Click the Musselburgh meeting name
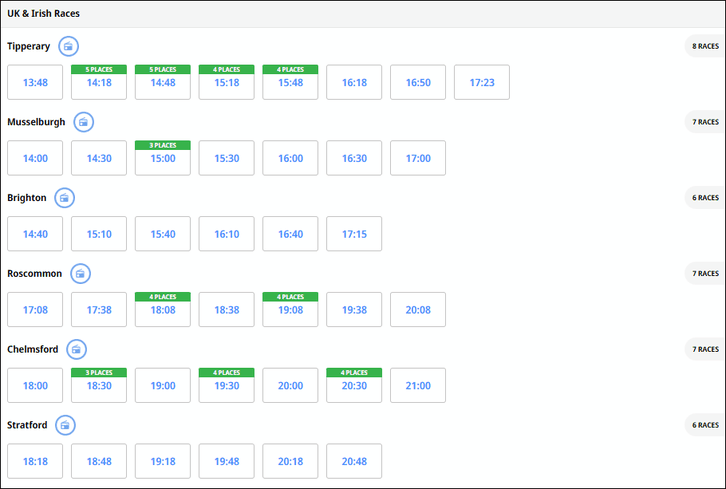Screen dimensions: 726x489 [36, 122]
